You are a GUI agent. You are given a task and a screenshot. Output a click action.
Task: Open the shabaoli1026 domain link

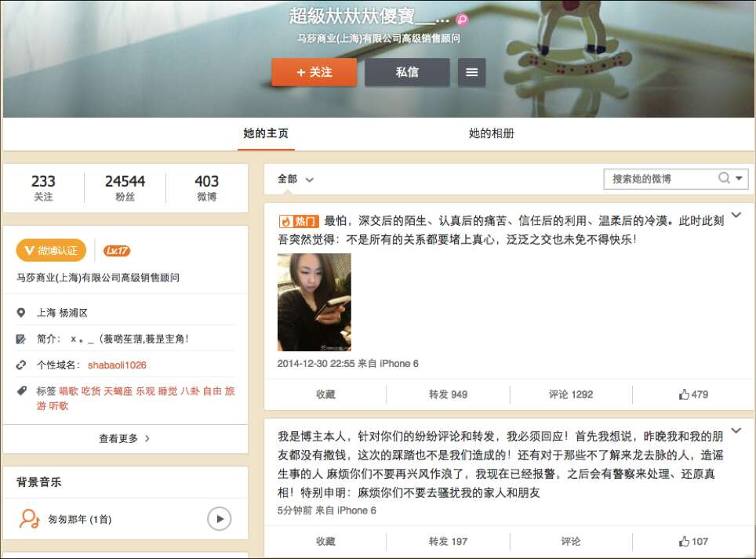117,365
